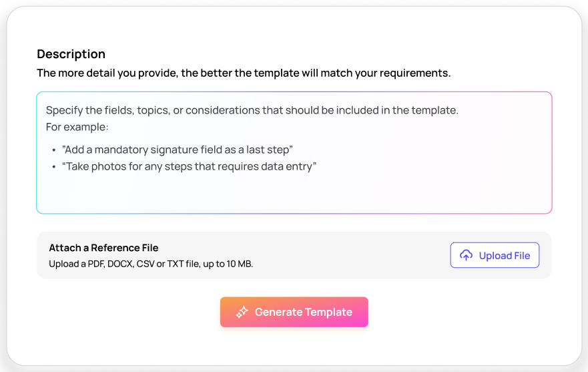Click the "Take photos for any steps" example
This screenshot has height=372, width=588.
[190, 166]
